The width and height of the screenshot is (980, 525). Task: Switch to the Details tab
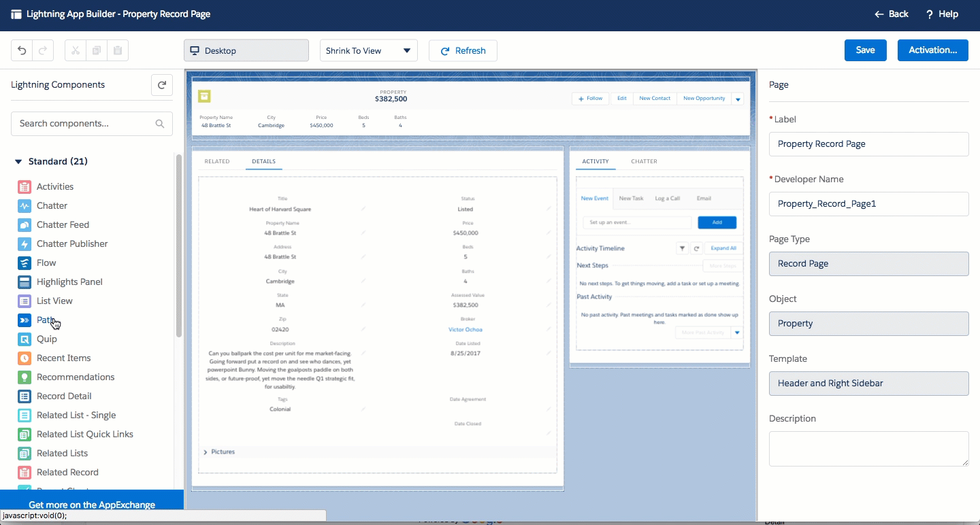click(x=264, y=161)
